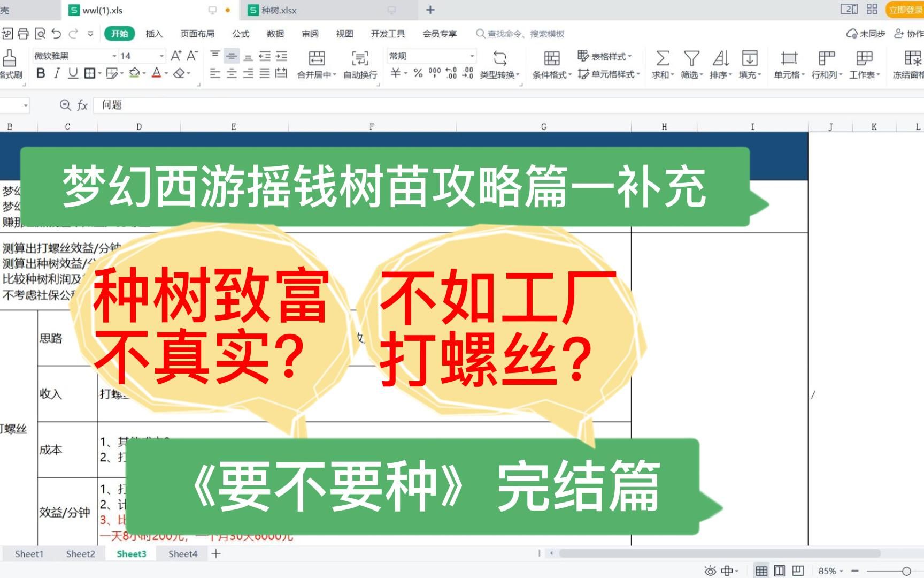Toggle middle vertical alignment
Screen dimensions: 924x578
pyautogui.click(x=232, y=55)
